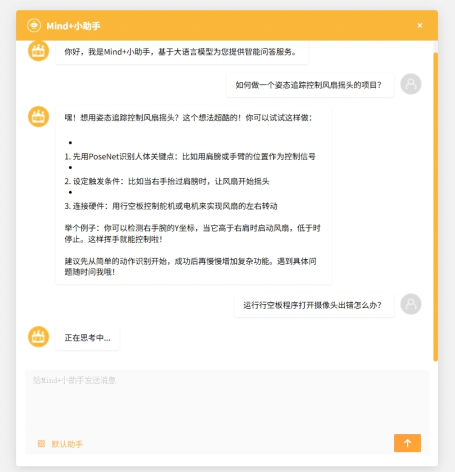This screenshot has width=455, height=472.
Task: Click the orange chat scrollbar
Action: tap(435, 207)
